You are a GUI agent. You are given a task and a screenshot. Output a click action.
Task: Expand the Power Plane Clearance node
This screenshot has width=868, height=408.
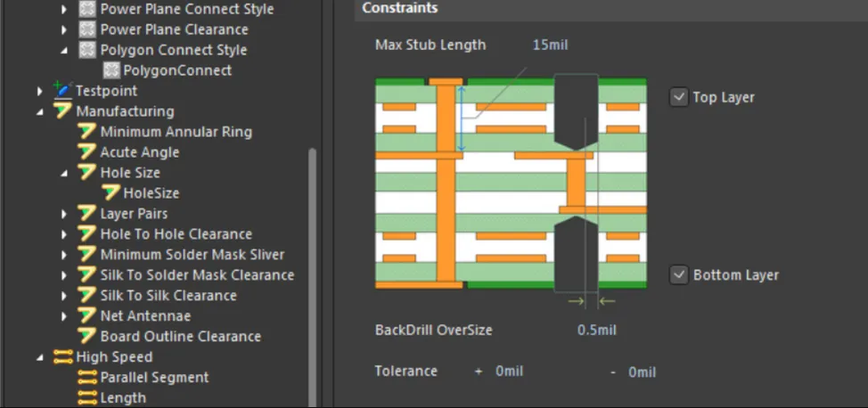pos(64,30)
